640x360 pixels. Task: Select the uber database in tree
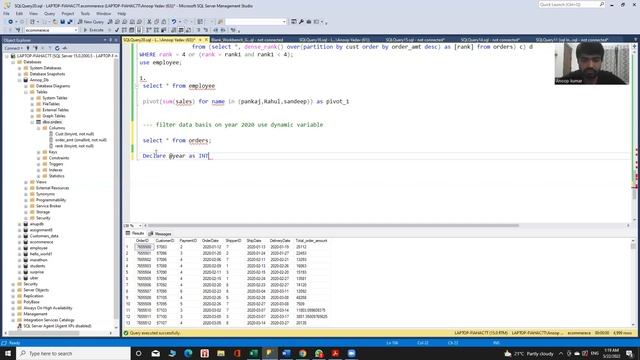[33, 278]
